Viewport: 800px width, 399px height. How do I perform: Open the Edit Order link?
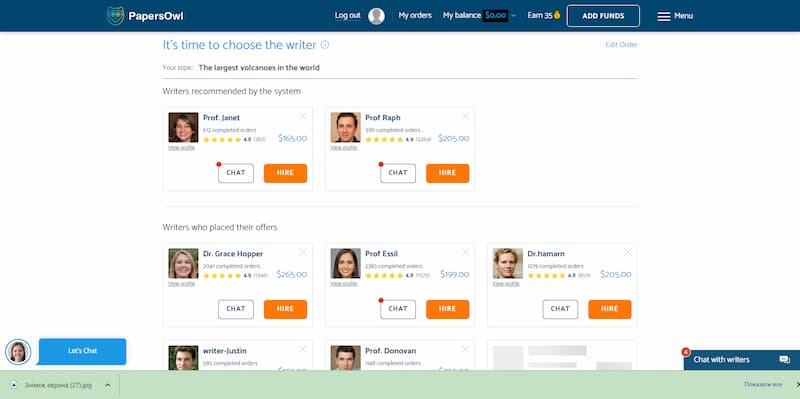click(621, 45)
